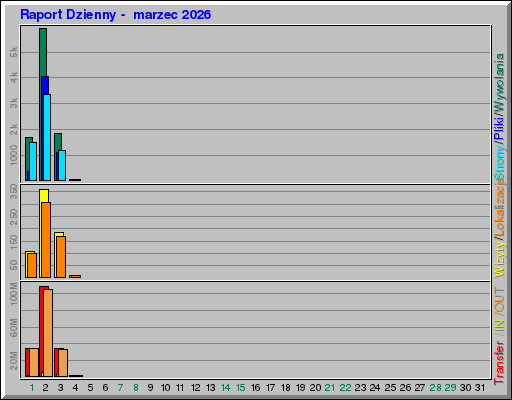Click the "1000" axis label
512x400 pixels.
[x=14, y=155]
